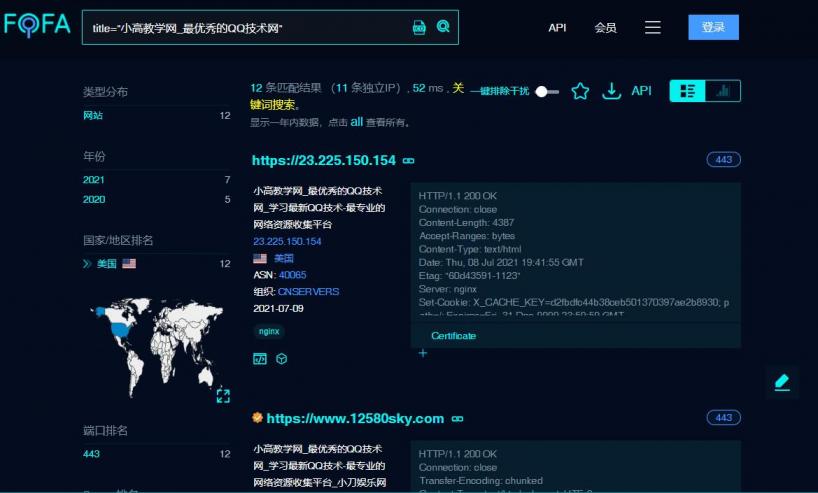
Task: Expand the world map to fullscreen
Action: click(223, 396)
